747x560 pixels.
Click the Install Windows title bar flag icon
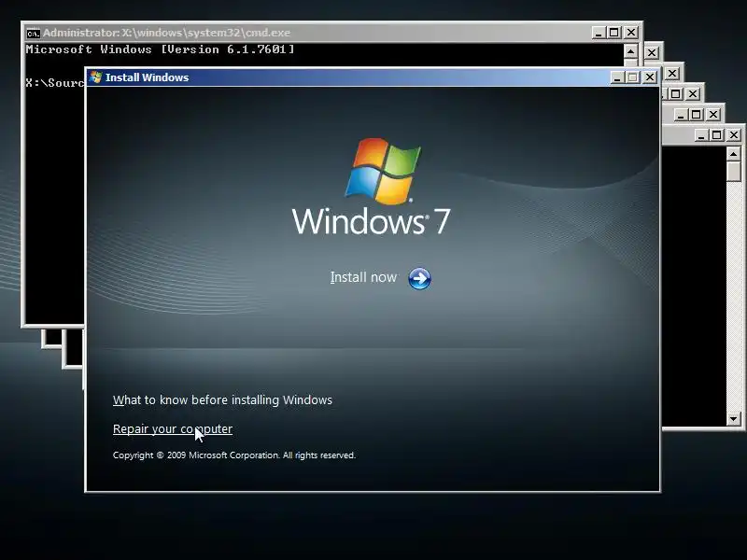pos(96,77)
